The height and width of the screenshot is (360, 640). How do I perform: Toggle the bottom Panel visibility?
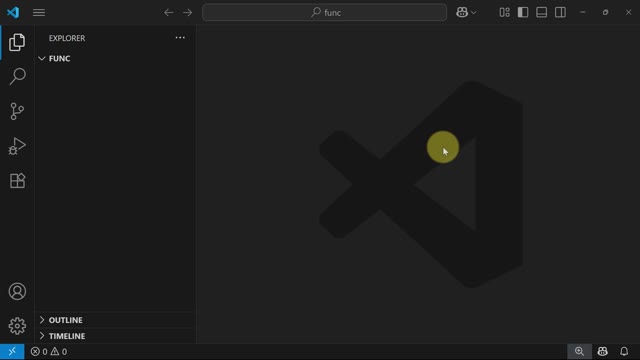[x=542, y=13]
